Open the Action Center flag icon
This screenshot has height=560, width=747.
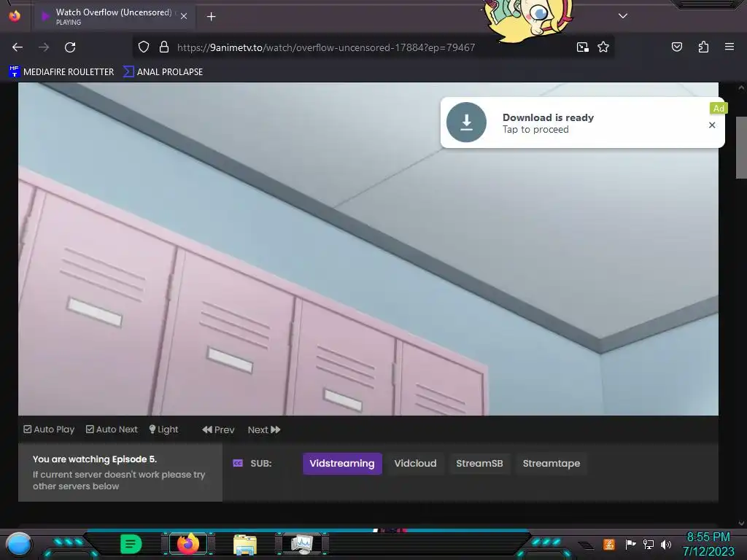coord(630,544)
